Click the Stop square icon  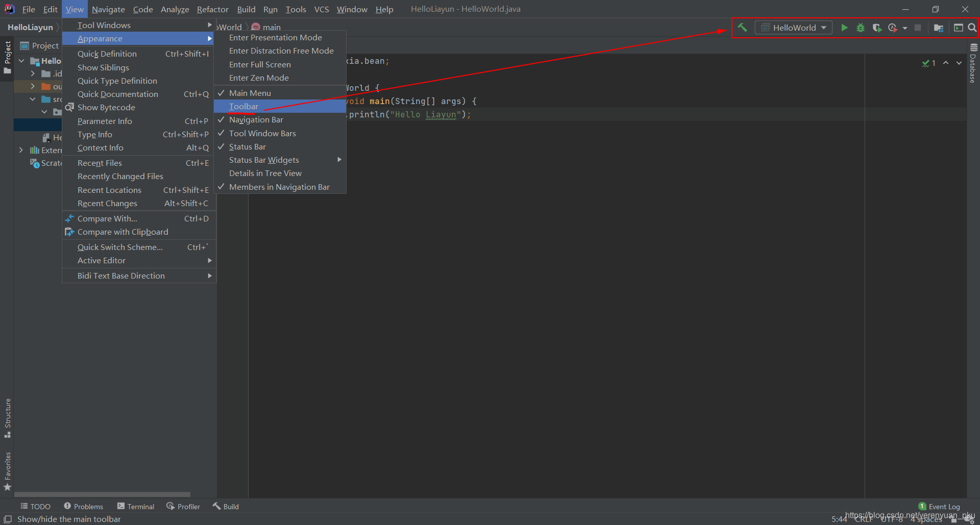click(918, 28)
